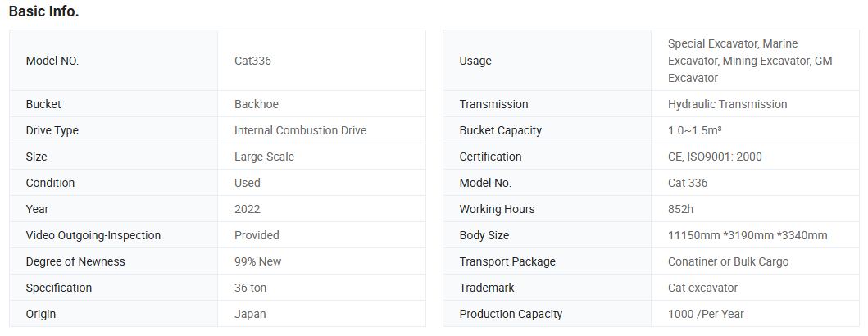Click the "99% New" value
Viewport: 868px width, 336px height.
(x=258, y=261)
